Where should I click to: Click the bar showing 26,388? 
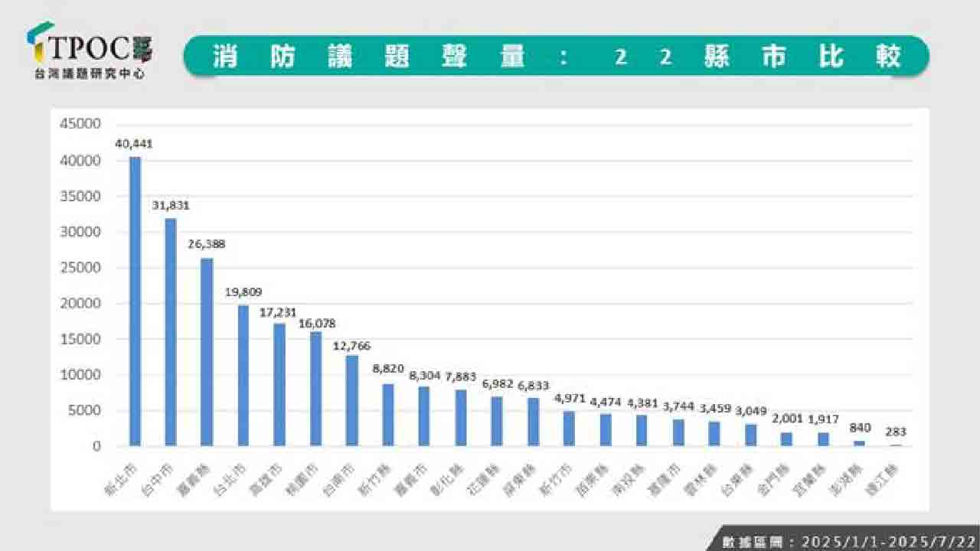(x=207, y=351)
